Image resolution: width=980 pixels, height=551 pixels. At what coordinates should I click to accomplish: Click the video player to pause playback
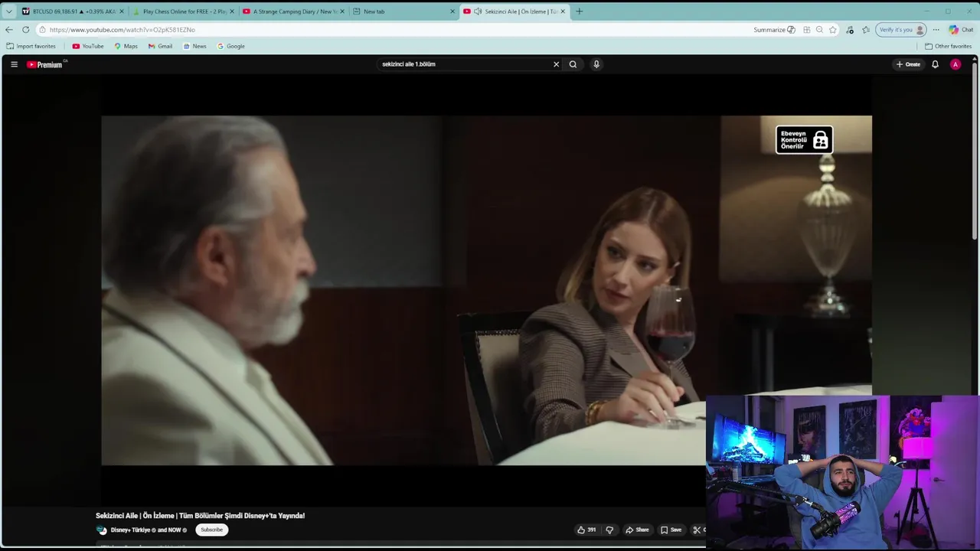(486, 290)
